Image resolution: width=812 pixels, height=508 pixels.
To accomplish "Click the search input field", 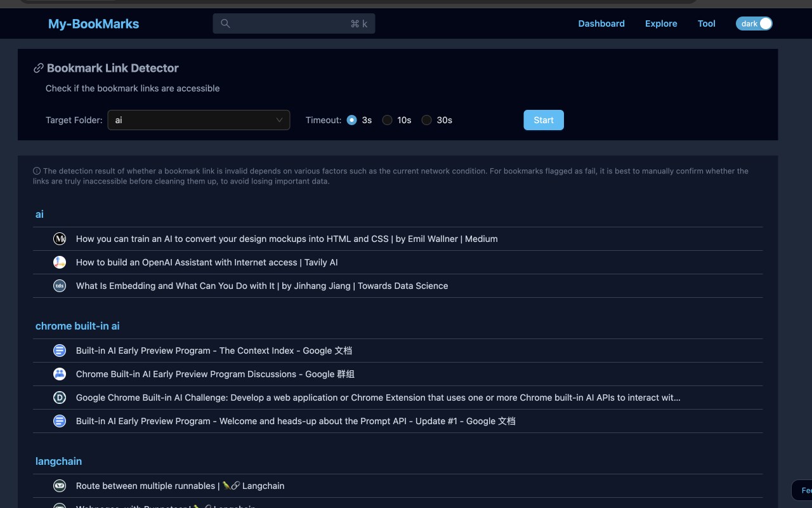I will [x=294, y=23].
